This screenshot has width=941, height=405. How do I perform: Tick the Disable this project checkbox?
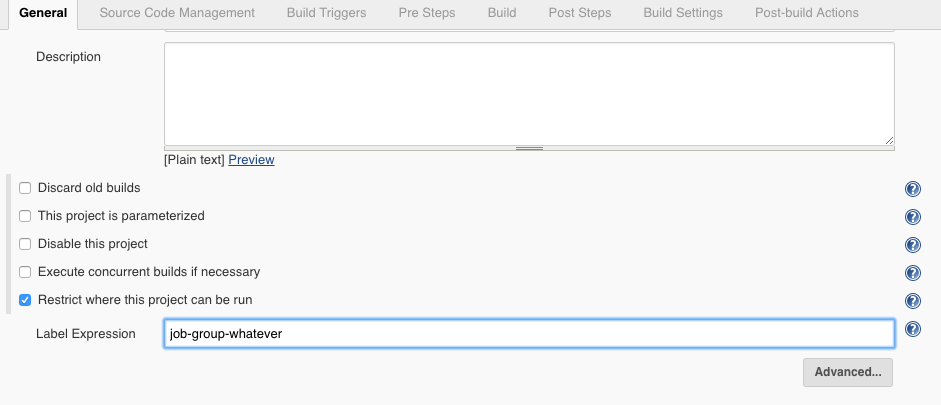pyautogui.click(x=26, y=244)
